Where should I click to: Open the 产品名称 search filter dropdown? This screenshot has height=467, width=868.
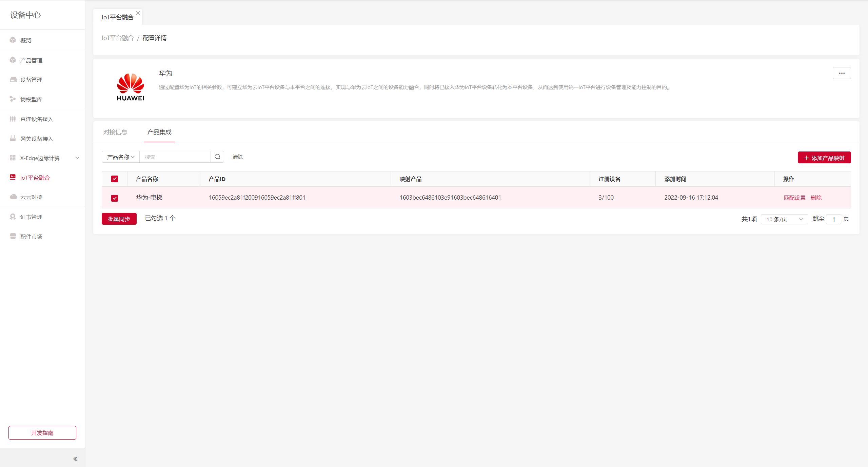pos(121,157)
